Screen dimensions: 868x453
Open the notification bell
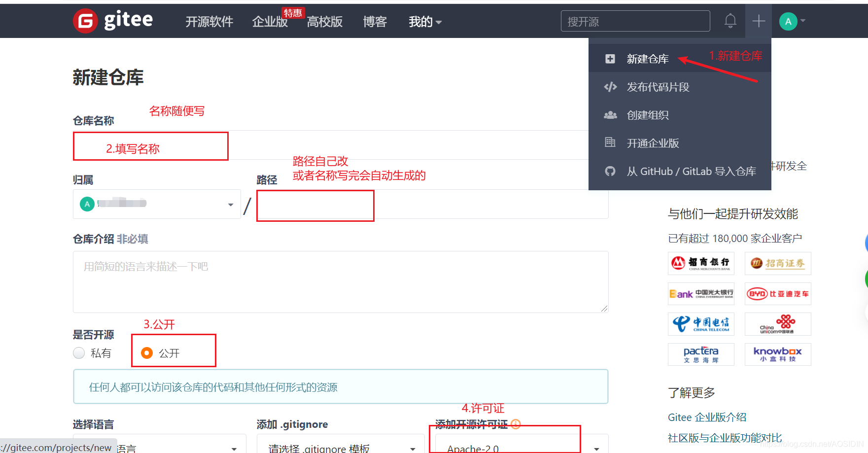point(730,21)
